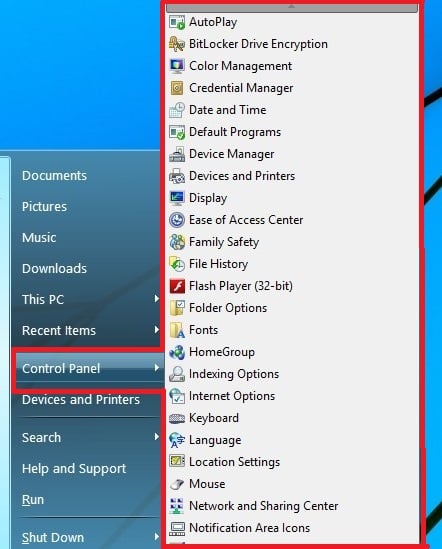Open 'Family Safety' text entry
This screenshot has width=442, height=549.
coord(224,242)
